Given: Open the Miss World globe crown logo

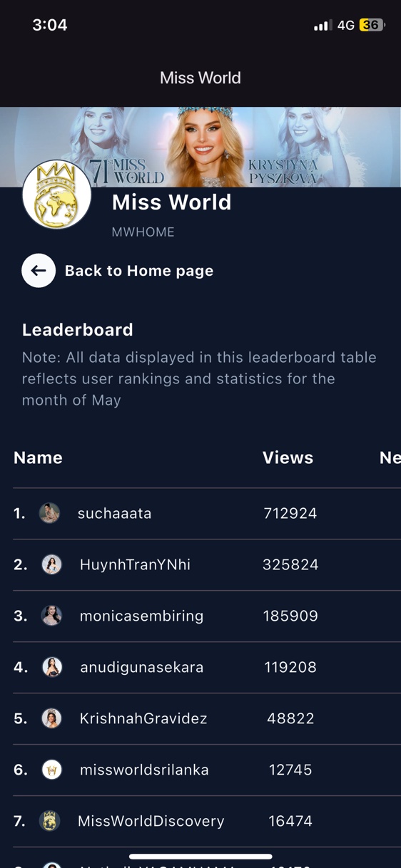Looking at the screenshot, I should [57, 195].
